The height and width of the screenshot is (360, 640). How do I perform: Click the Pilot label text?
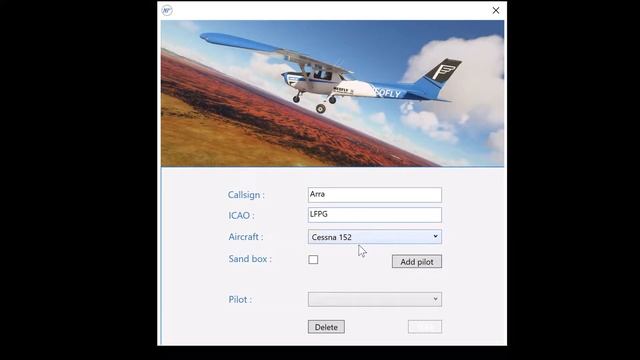tap(240, 300)
